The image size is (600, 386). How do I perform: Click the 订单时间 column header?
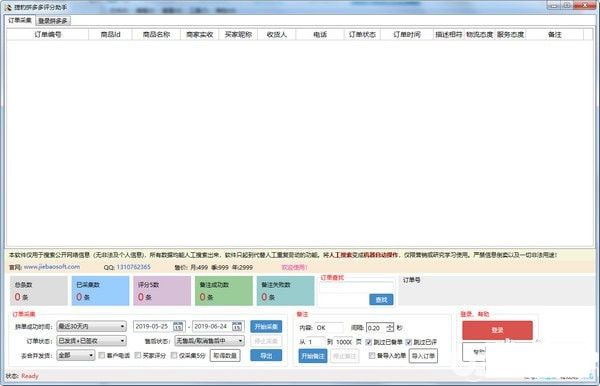pyautogui.click(x=407, y=34)
